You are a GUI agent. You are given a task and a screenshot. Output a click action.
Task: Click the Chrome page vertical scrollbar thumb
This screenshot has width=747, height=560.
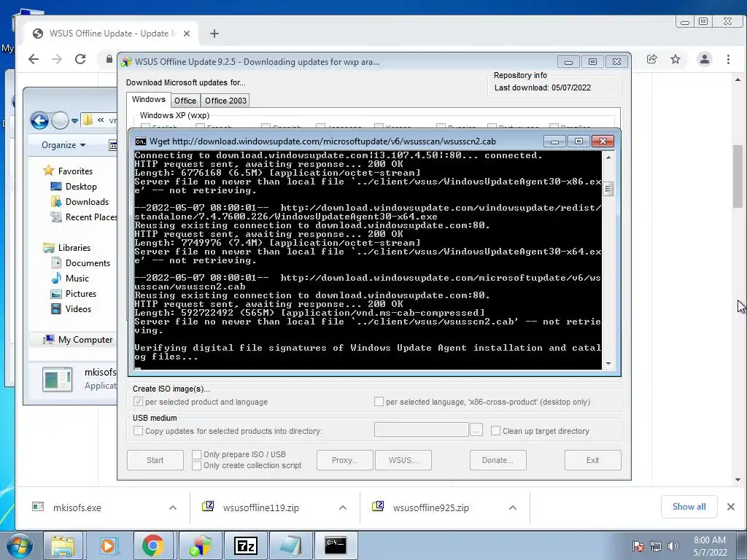point(738,176)
